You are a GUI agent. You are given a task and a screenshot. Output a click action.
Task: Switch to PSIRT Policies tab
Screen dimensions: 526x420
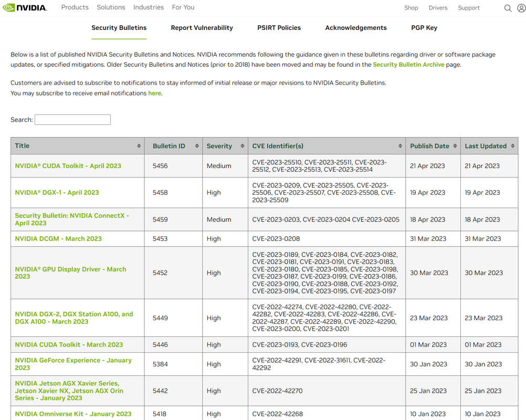[x=279, y=28]
